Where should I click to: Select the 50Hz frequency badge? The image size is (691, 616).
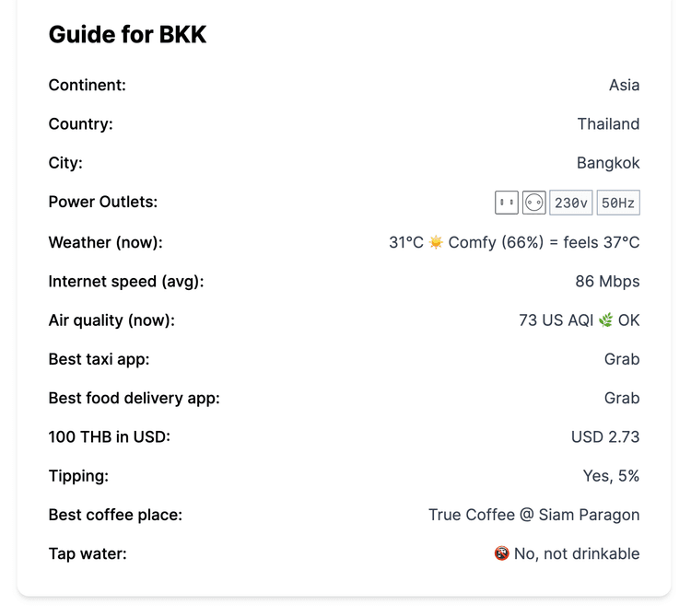coord(618,203)
